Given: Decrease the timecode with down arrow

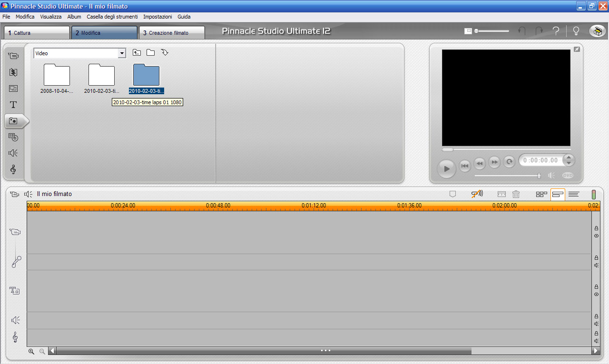Looking at the screenshot, I should pos(569,163).
